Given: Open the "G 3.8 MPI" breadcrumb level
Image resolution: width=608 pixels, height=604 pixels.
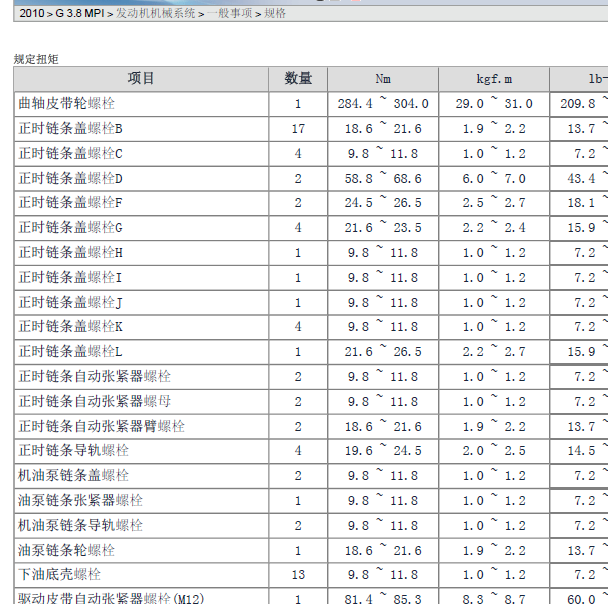Looking at the screenshot, I should (80, 13).
